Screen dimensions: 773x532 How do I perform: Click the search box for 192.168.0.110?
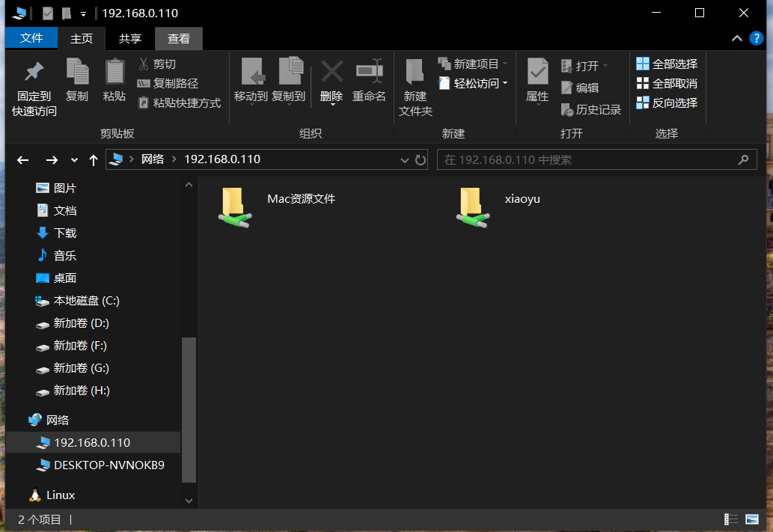[587, 160]
